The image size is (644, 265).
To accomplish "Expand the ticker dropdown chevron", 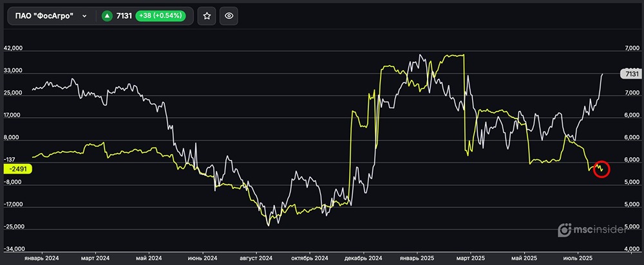I will coord(84,16).
